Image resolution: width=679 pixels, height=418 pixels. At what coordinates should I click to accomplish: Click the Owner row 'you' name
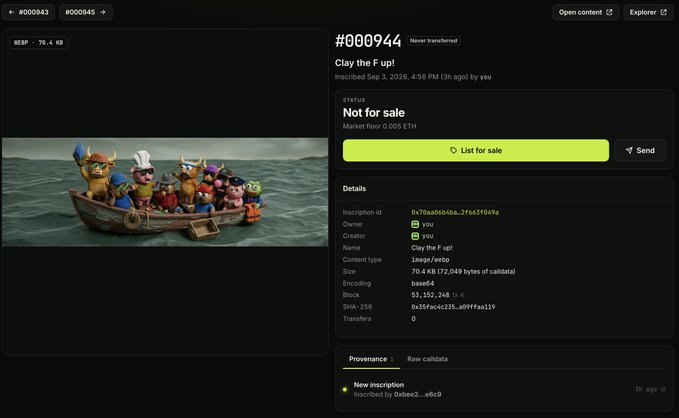coord(427,224)
